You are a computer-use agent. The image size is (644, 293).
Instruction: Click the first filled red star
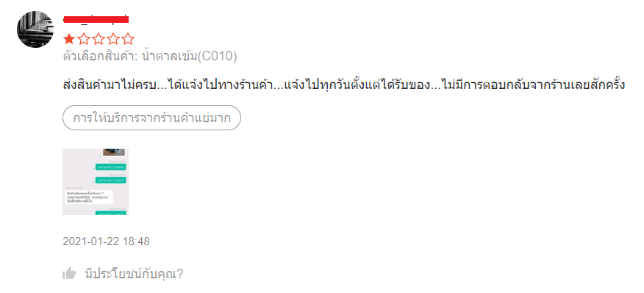pyautogui.click(x=69, y=40)
